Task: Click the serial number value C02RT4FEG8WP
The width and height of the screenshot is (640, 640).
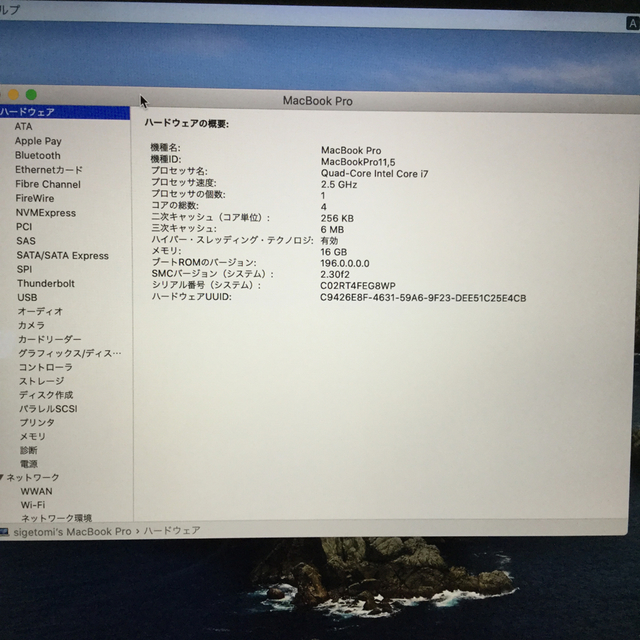Action: click(358, 286)
